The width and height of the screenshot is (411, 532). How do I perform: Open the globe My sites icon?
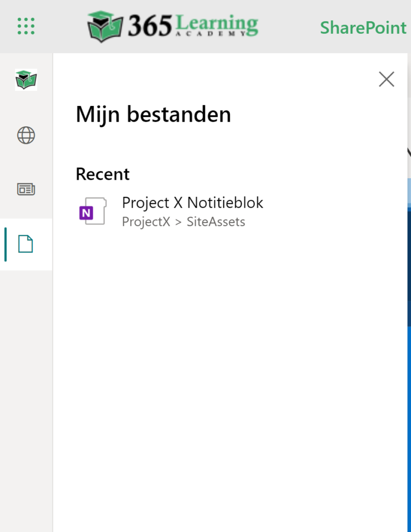tap(26, 136)
